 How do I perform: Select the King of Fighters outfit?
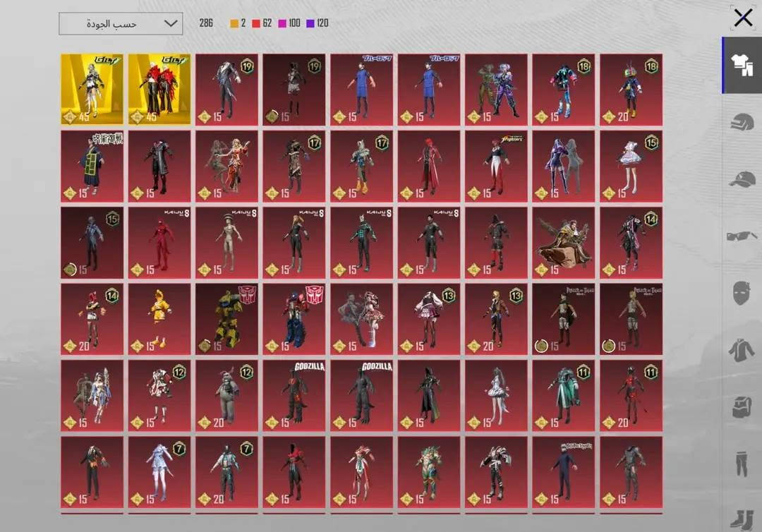(496, 166)
